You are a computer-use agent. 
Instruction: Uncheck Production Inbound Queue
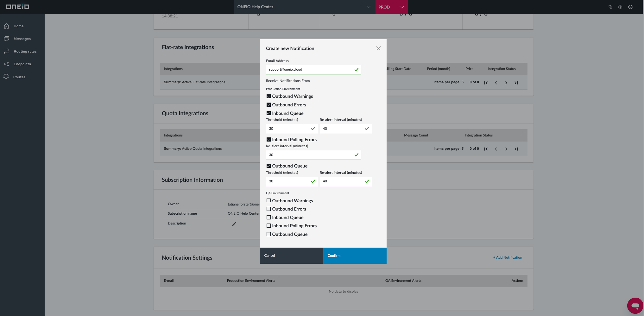(268, 113)
